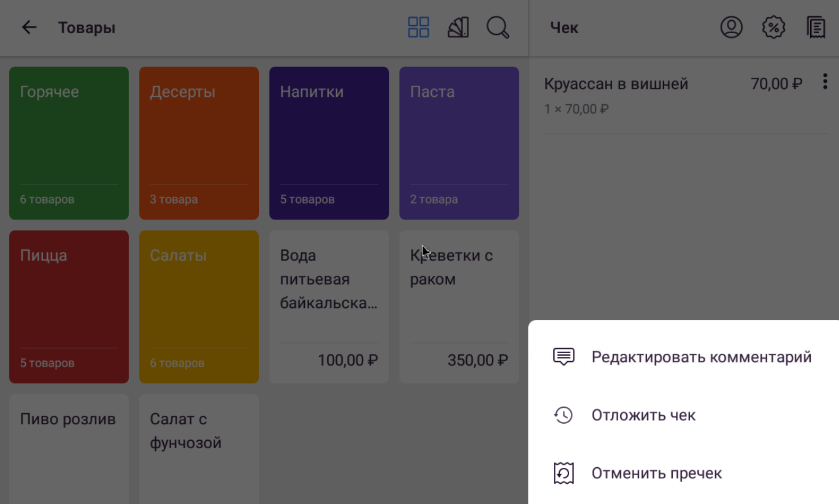Open the discount percent badge icon
The image size is (839, 504).
(x=773, y=28)
